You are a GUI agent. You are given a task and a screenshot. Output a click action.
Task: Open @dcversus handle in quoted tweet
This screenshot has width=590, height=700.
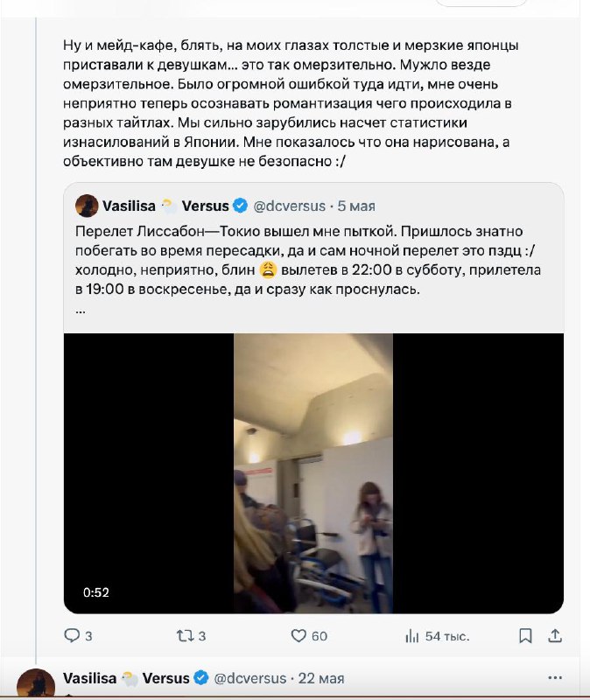tap(290, 206)
